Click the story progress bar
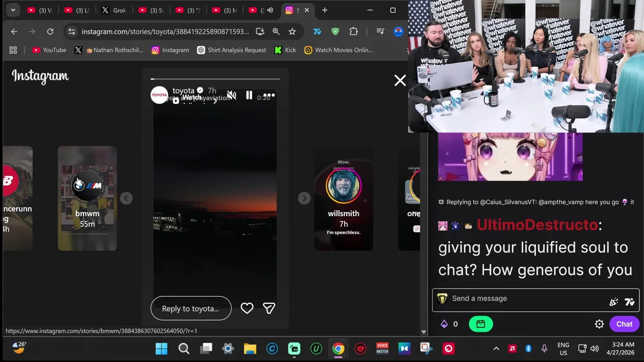 tap(215, 79)
